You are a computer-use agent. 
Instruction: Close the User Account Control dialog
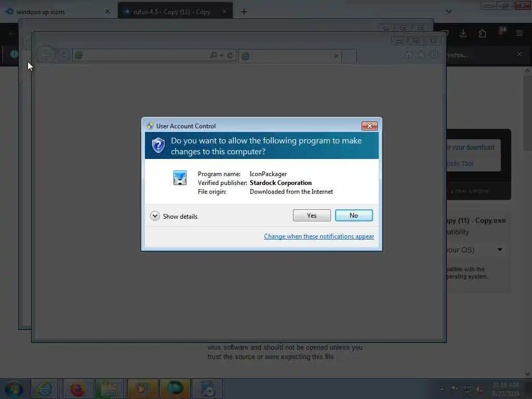click(369, 126)
